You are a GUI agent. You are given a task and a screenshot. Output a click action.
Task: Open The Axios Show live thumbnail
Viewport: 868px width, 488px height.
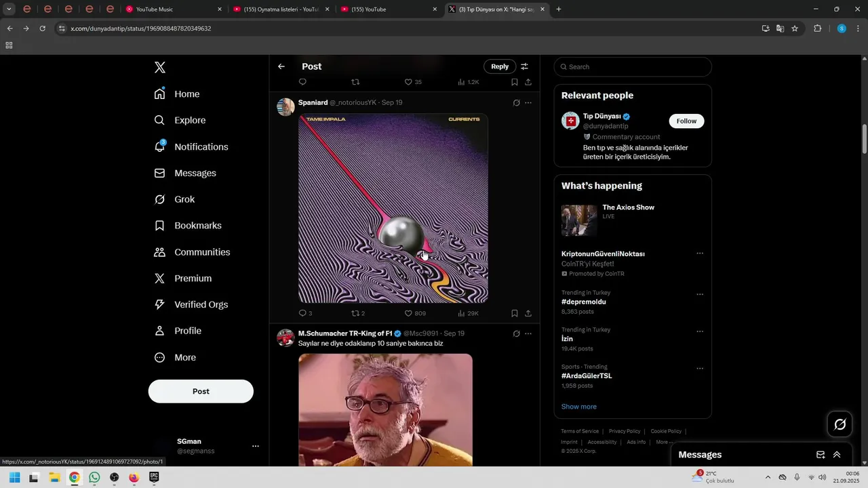click(x=579, y=221)
